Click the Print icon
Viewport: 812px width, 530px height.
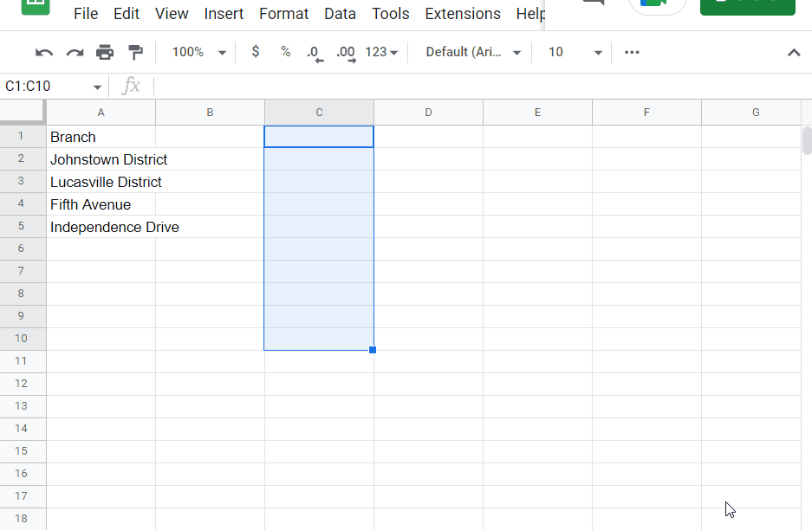pos(105,53)
